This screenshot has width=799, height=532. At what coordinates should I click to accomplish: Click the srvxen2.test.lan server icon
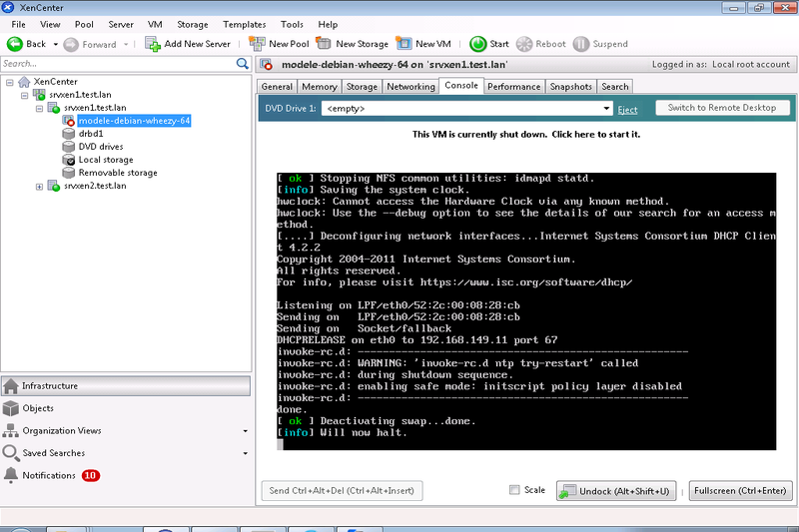pyautogui.click(x=54, y=186)
